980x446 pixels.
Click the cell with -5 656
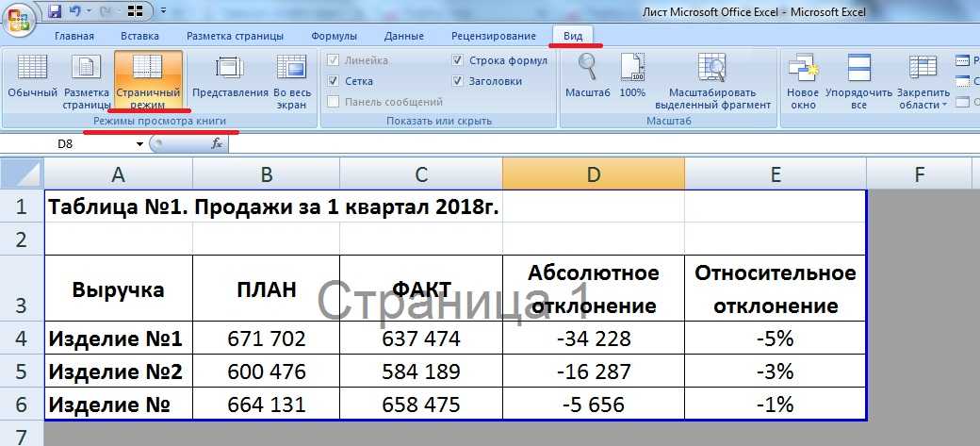coord(593,405)
